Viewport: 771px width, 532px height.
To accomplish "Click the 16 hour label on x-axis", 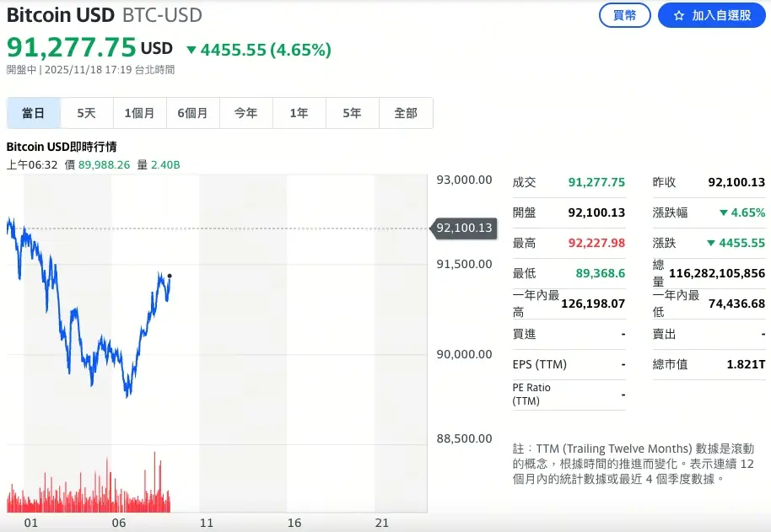I will [294, 524].
